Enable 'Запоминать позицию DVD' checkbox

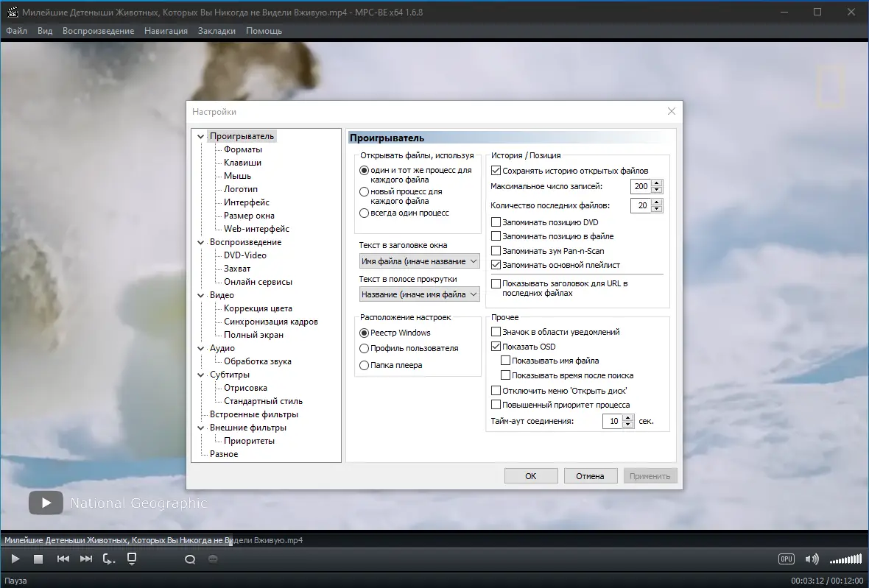coord(496,222)
